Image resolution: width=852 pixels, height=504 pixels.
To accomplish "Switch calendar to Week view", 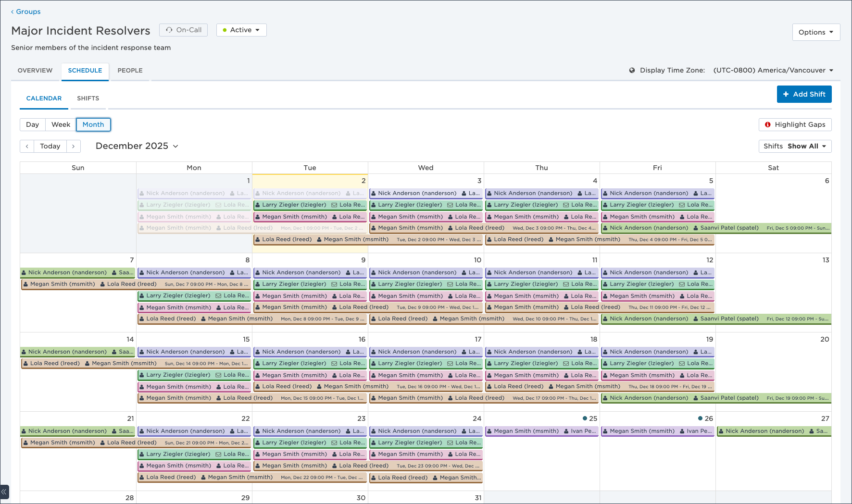I will pyautogui.click(x=61, y=124).
